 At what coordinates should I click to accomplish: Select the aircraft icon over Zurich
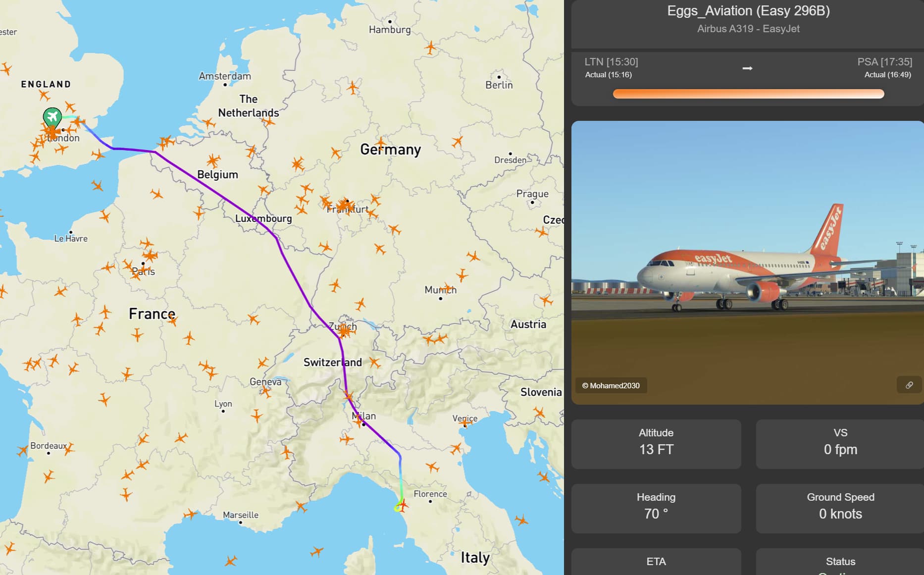tap(345, 330)
